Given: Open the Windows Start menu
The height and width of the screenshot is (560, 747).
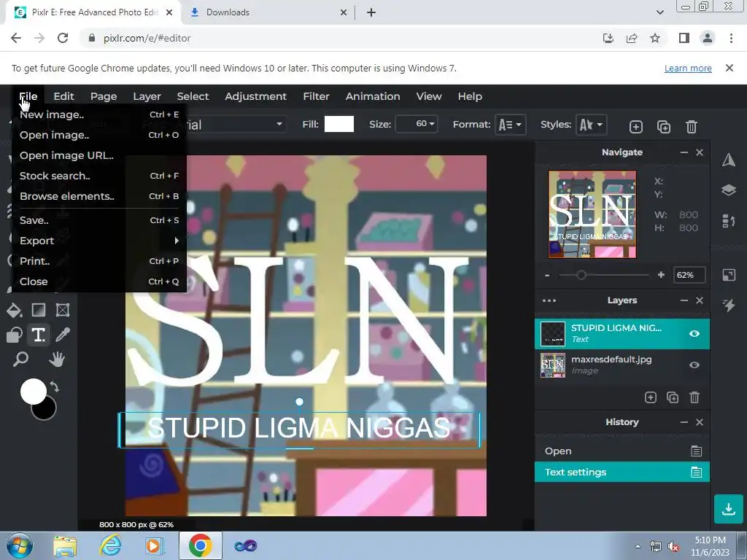Looking at the screenshot, I should pos(19,545).
